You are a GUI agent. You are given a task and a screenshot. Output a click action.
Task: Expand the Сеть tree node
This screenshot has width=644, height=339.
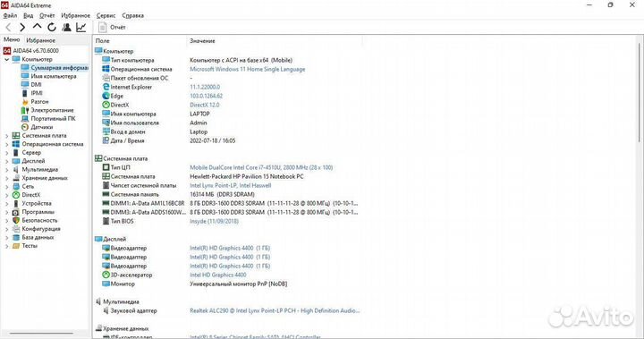click(6, 187)
